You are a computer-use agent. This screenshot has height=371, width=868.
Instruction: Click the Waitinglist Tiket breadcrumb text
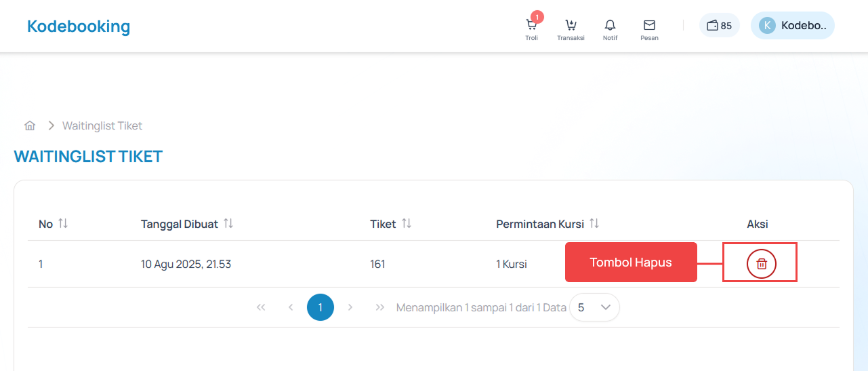click(102, 125)
